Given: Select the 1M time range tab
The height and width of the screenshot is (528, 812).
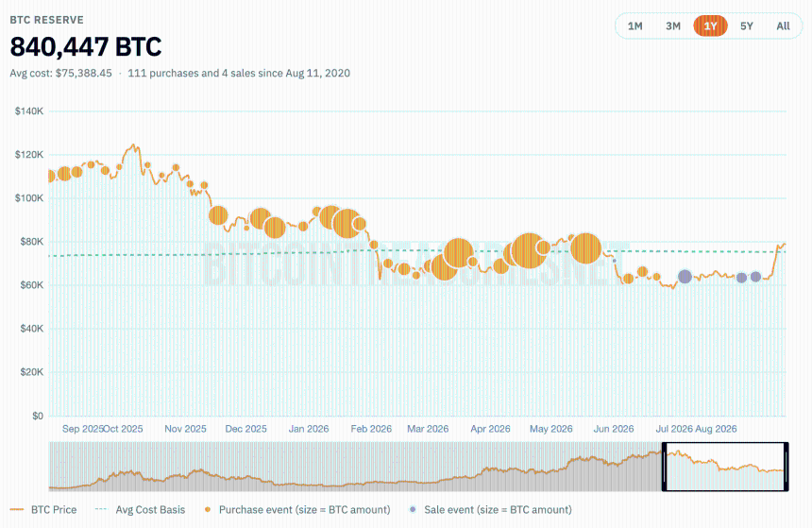Looking at the screenshot, I should 634,26.
